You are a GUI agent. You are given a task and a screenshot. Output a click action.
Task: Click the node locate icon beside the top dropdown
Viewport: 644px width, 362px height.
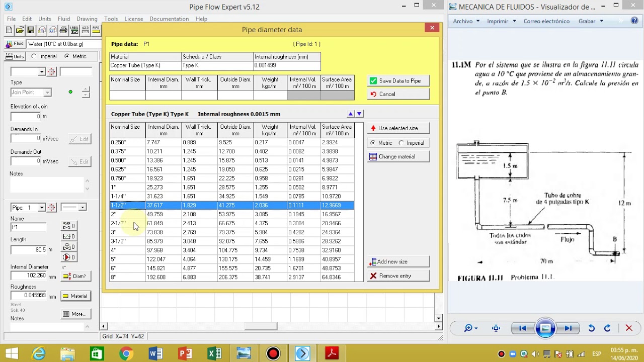tap(52, 72)
